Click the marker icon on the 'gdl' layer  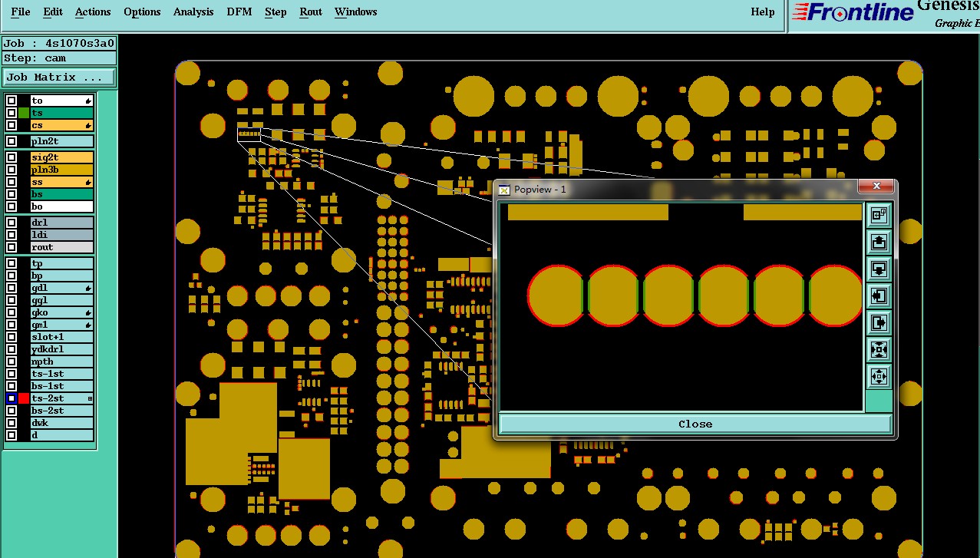(x=88, y=288)
